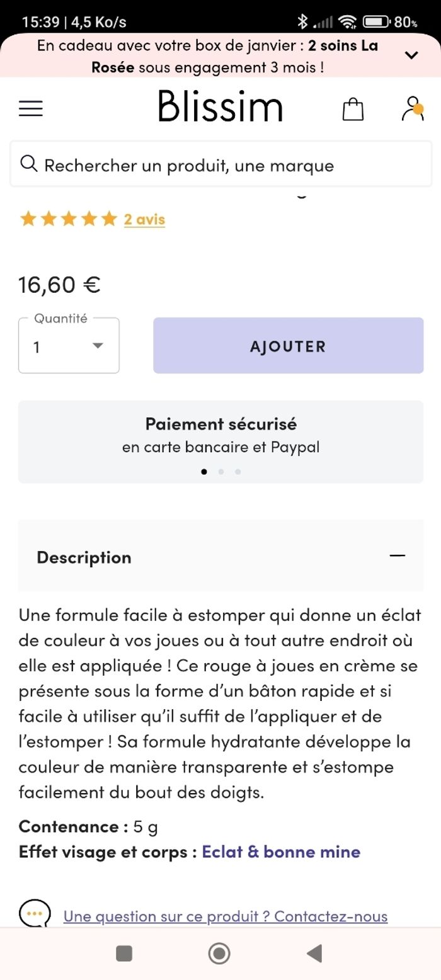Collapse the Description section
Viewport: 441px width, 980px height.
(x=397, y=556)
